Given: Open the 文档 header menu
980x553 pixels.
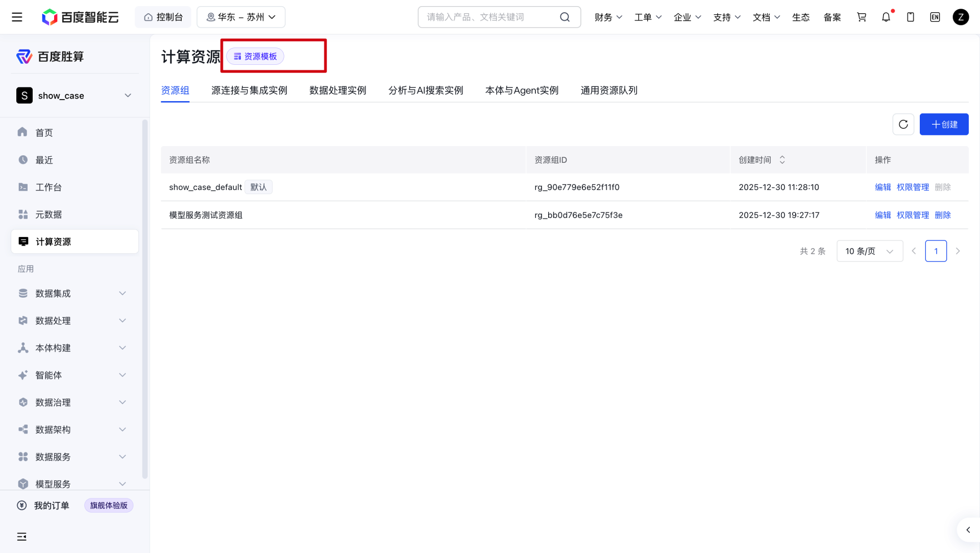Looking at the screenshot, I should click(766, 17).
